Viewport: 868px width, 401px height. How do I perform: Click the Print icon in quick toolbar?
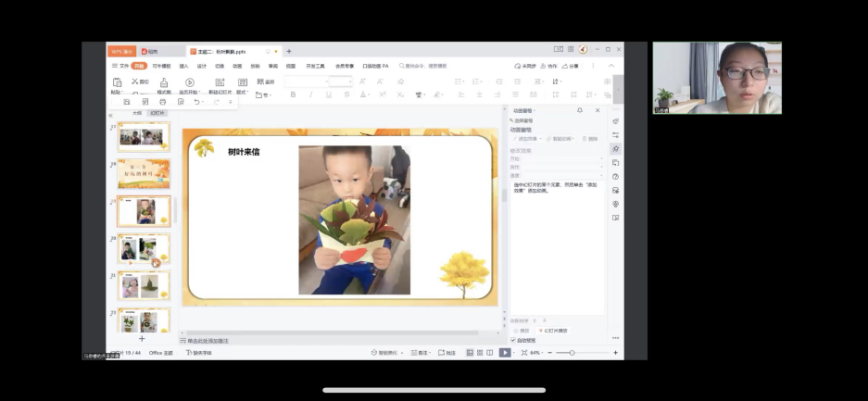(163, 102)
